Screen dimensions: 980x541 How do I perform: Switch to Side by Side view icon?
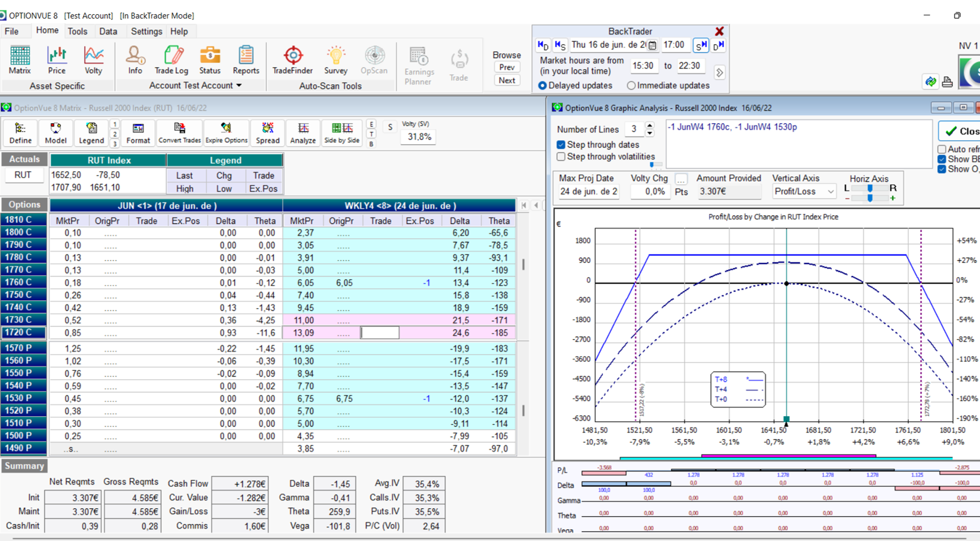click(342, 133)
